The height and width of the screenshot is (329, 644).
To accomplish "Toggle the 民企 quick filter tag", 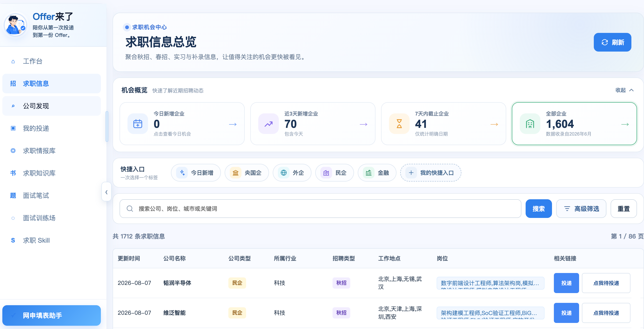I will (x=335, y=173).
